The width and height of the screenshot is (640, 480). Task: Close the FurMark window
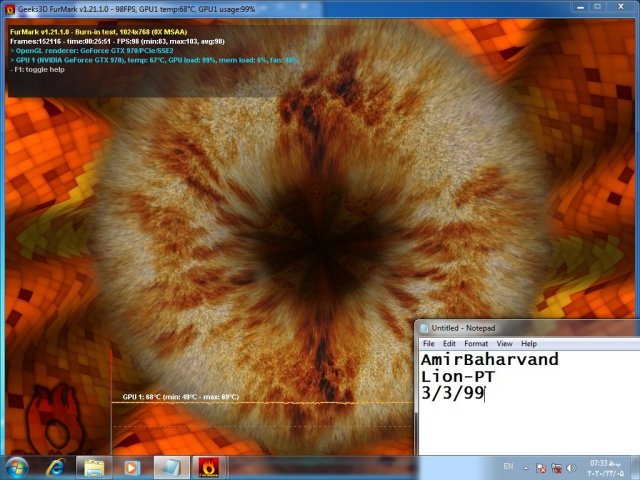click(x=620, y=7)
